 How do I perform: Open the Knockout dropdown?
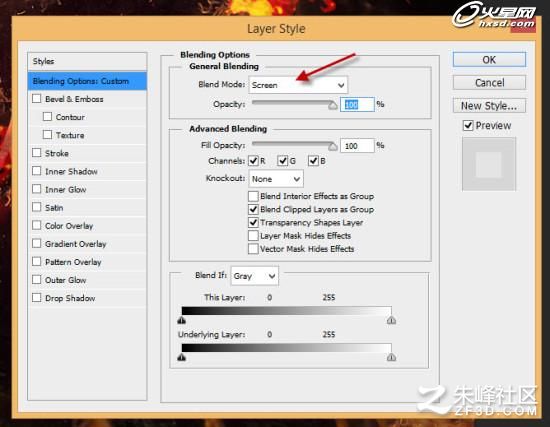276,179
